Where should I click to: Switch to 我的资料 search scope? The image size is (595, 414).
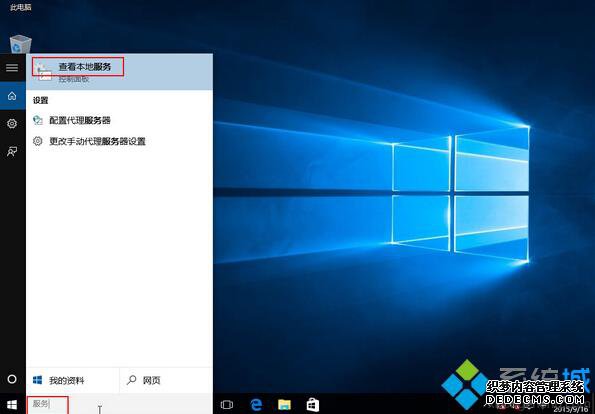pyautogui.click(x=72, y=380)
